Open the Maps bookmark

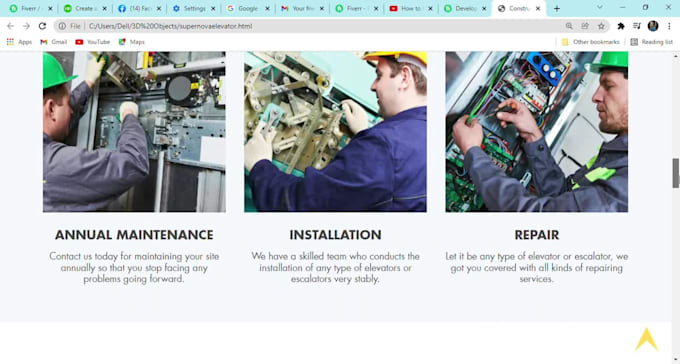(131, 42)
